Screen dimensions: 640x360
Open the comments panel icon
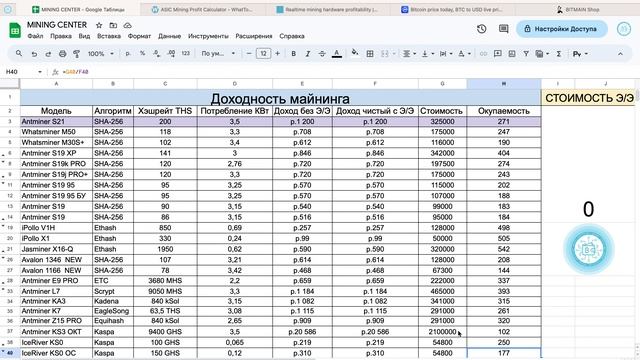[504, 29]
